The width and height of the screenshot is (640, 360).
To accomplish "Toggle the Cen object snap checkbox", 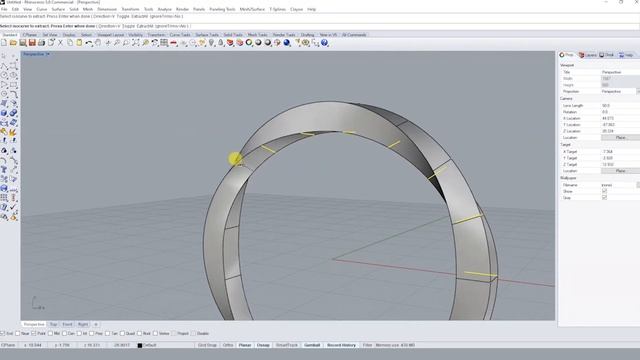I will click(64, 333).
